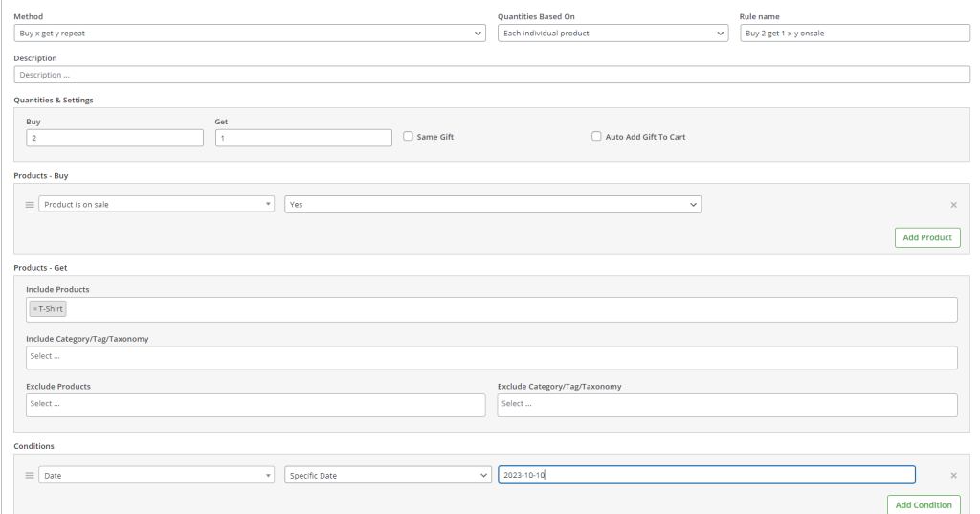Enable the Same Gift checkbox

[409, 137]
